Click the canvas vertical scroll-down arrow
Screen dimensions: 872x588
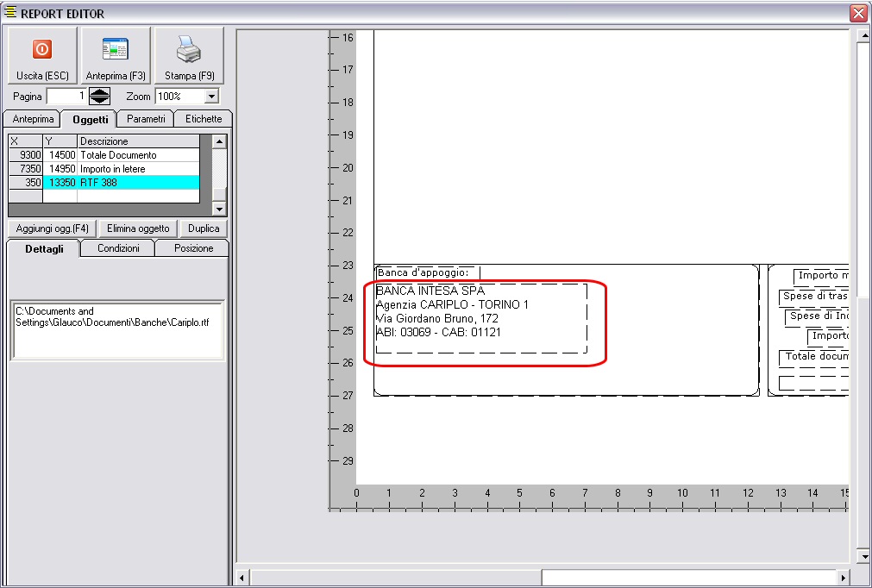(x=863, y=556)
